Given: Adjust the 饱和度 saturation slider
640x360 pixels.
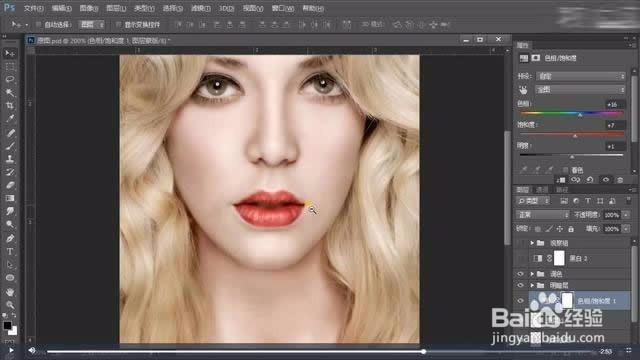Looking at the screenshot, I should click(575, 136).
